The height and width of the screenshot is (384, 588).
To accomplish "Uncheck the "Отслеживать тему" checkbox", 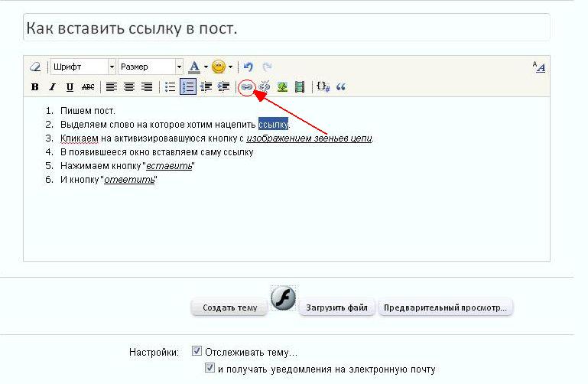I will [197, 352].
